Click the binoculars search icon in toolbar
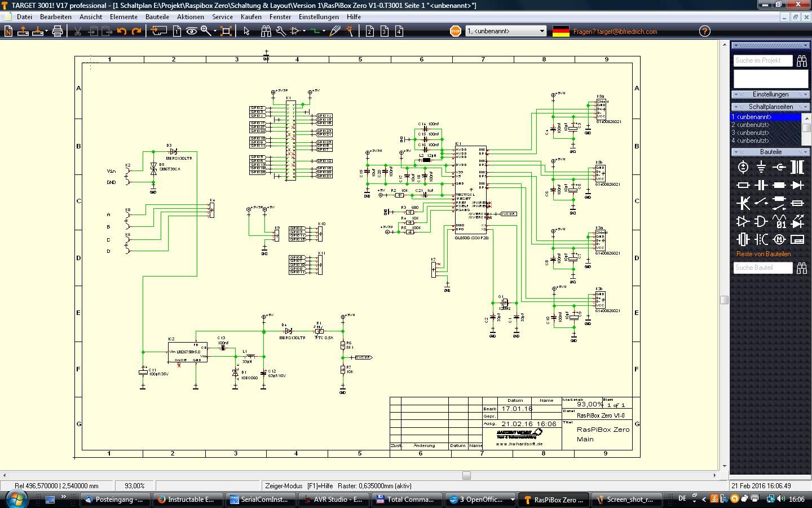The width and height of the screenshot is (812, 508). (x=266, y=32)
